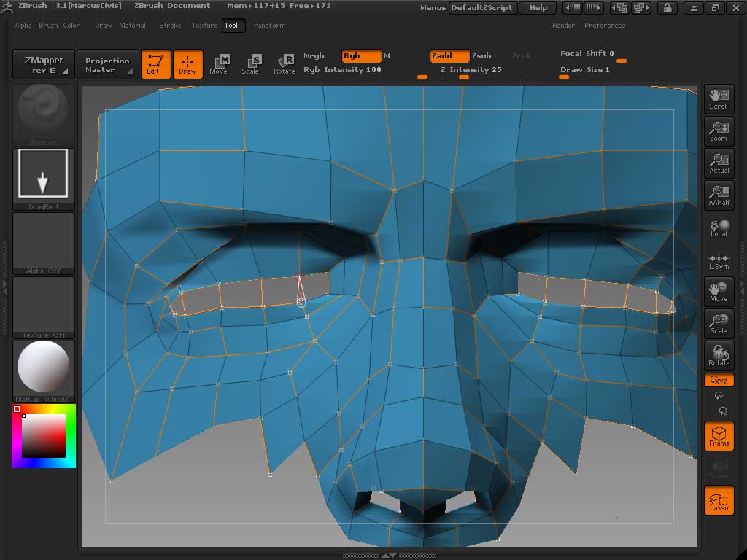Enable the M material-only mode
Screen dimensions: 747x560
pos(387,55)
